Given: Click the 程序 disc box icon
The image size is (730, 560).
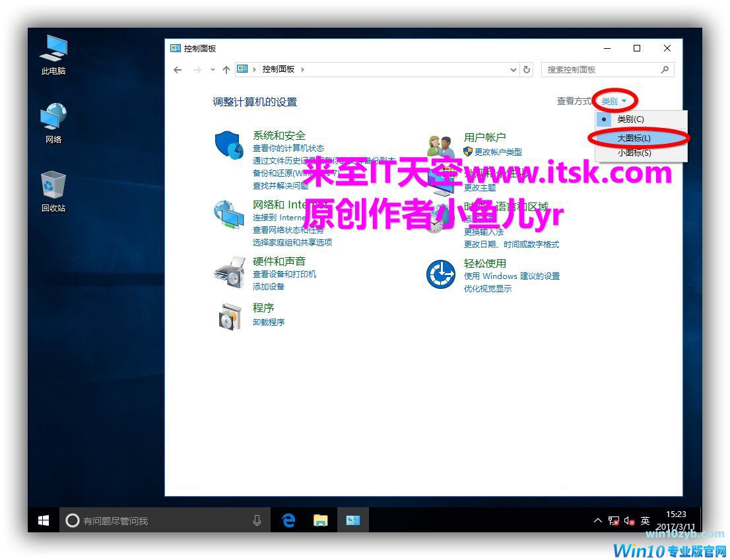Looking at the screenshot, I should 230,317.
